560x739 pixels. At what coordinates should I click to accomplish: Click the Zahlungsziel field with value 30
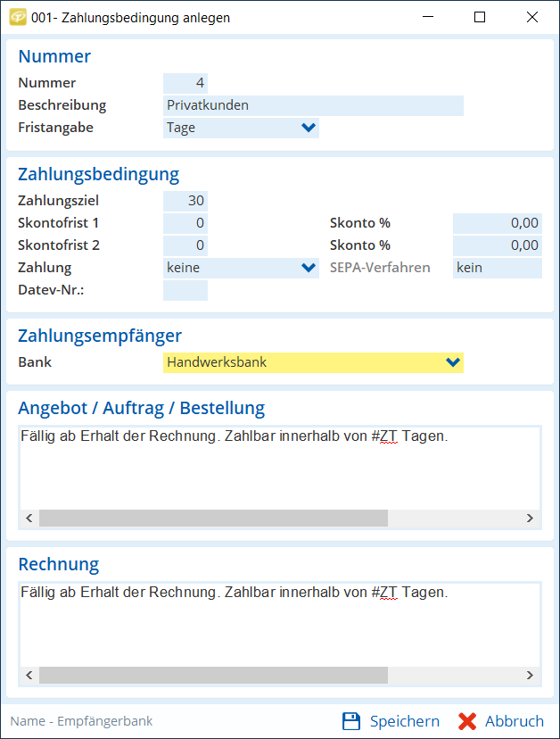pyautogui.click(x=185, y=201)
